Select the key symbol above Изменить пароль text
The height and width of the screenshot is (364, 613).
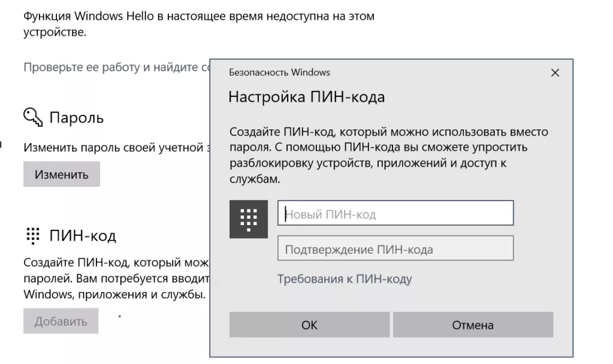tap(33, 117)
